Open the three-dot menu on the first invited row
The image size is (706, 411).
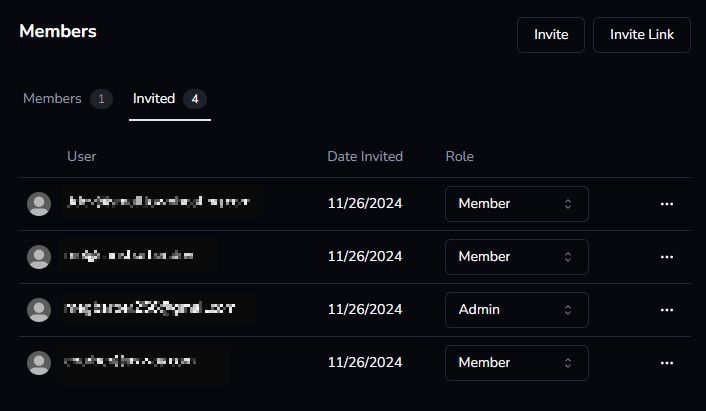click(667, 204)
